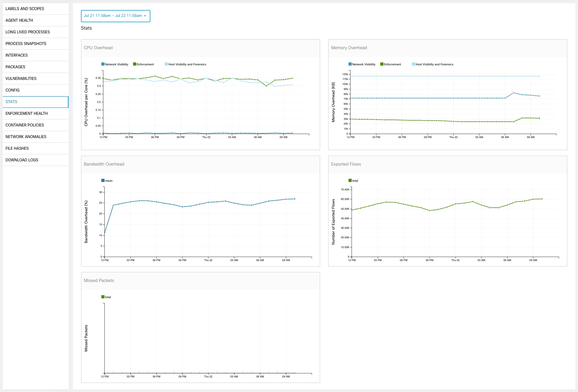Click the first Bandwidth Overhead data point
Viewport: 578px width, 392px height.
[105, 233]
